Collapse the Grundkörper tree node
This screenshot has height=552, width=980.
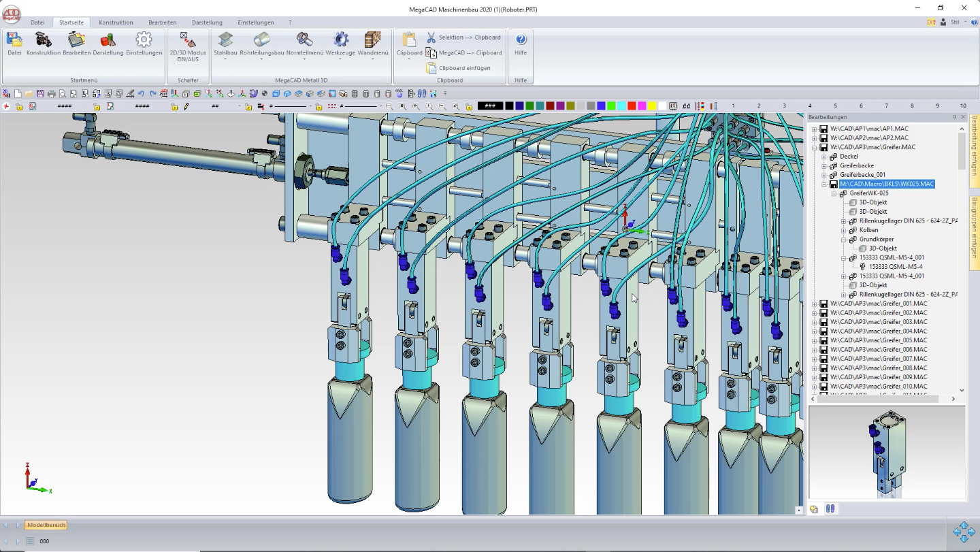click(x=843, y=240)
